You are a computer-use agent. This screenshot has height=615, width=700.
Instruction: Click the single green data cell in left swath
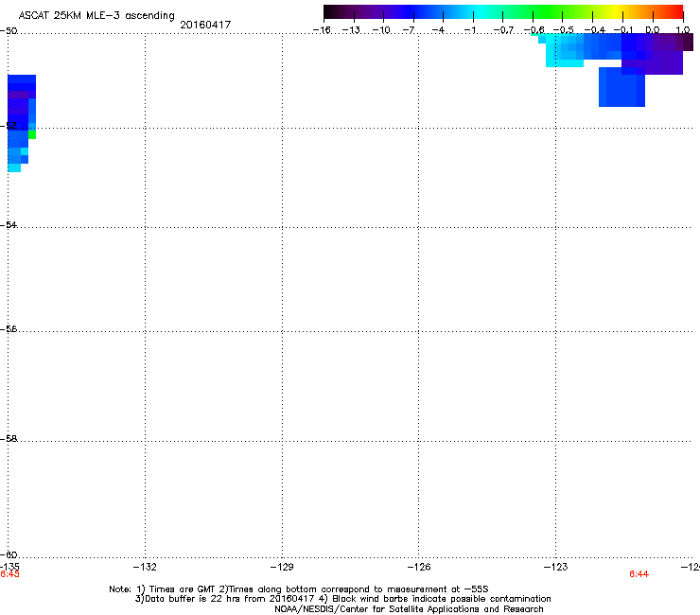pyautogui.click(x=32, y=134)
